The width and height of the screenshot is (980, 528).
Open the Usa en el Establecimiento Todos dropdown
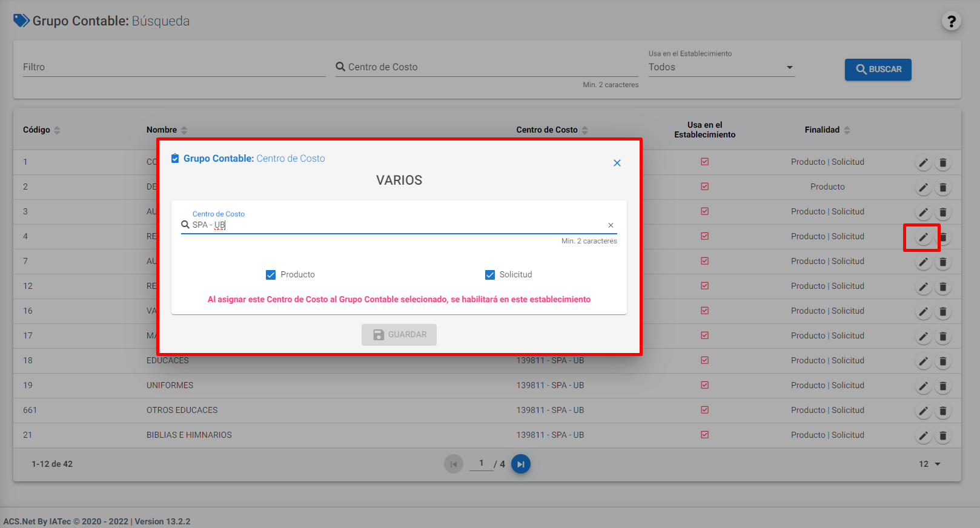[721, 67]
